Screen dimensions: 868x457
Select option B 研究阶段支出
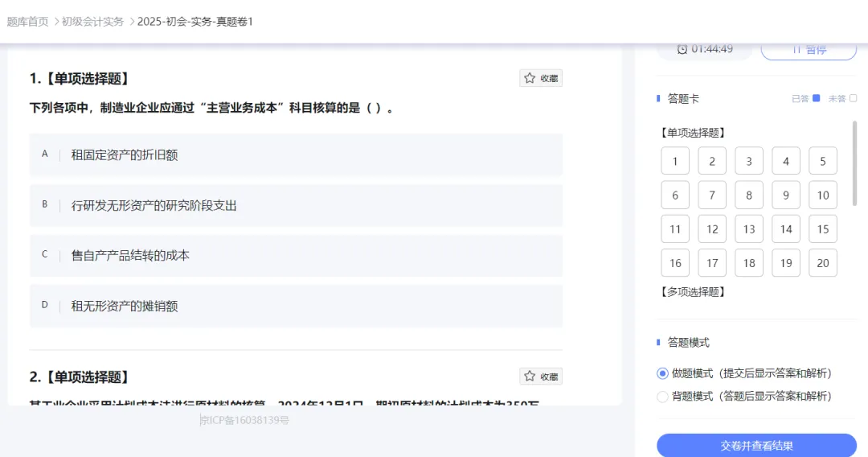(x=296, y=205)
